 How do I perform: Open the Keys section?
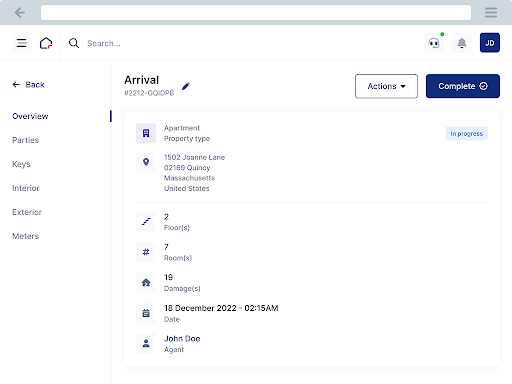pos(21,164)
